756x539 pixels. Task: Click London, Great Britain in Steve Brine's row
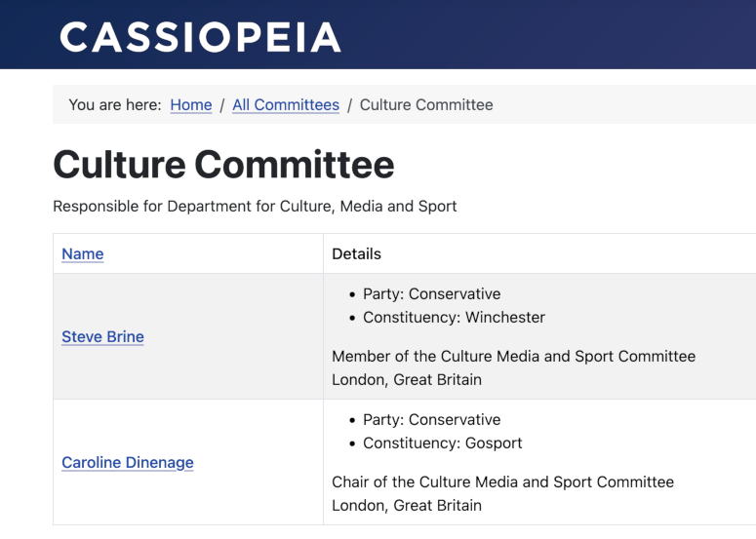[x=407, y=380]
